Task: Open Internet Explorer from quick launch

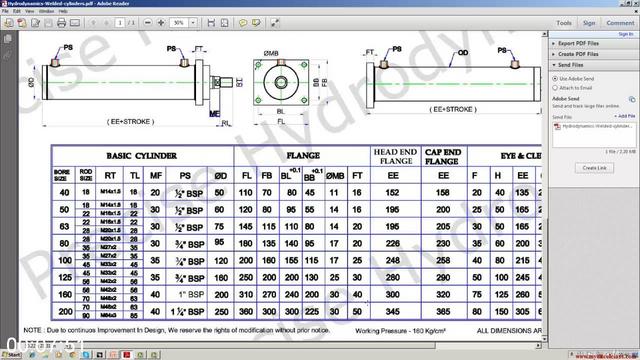Action: point(32,355)
